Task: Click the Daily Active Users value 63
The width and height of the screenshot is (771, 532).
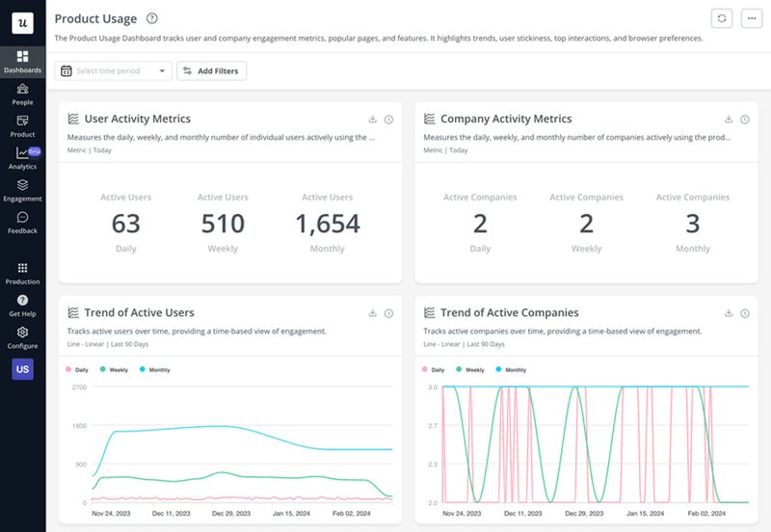Action: pyautogui.click(x=125, y=224)
